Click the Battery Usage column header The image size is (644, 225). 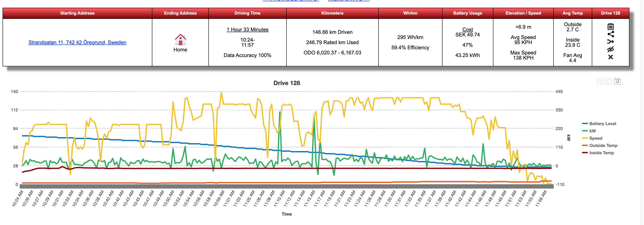(x=467, y=13)
